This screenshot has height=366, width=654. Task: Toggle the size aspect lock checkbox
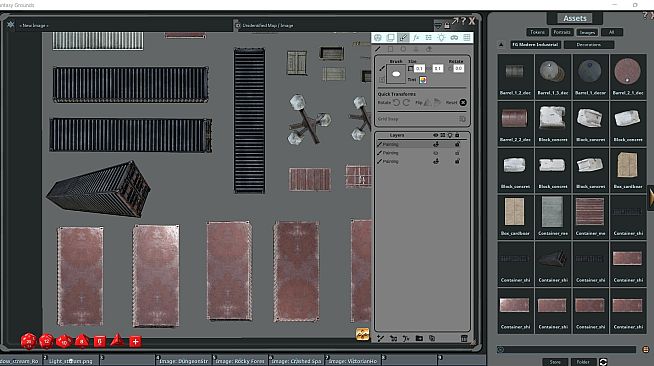tap(411, 68)
